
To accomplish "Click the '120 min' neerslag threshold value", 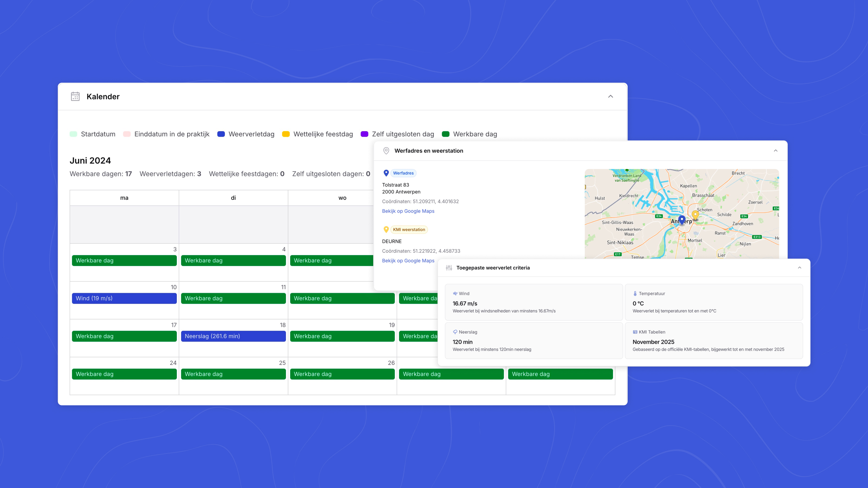I will pyautogui.click(x=463, y=342).
